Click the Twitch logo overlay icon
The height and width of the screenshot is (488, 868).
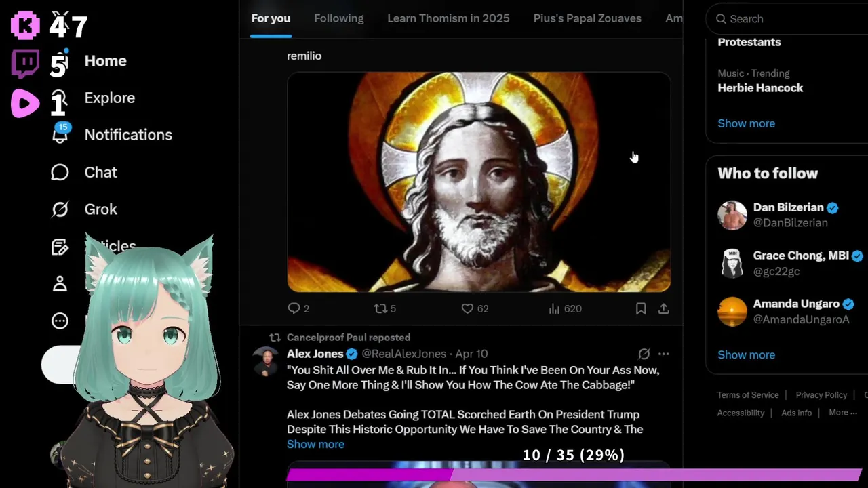pos(25,64)
